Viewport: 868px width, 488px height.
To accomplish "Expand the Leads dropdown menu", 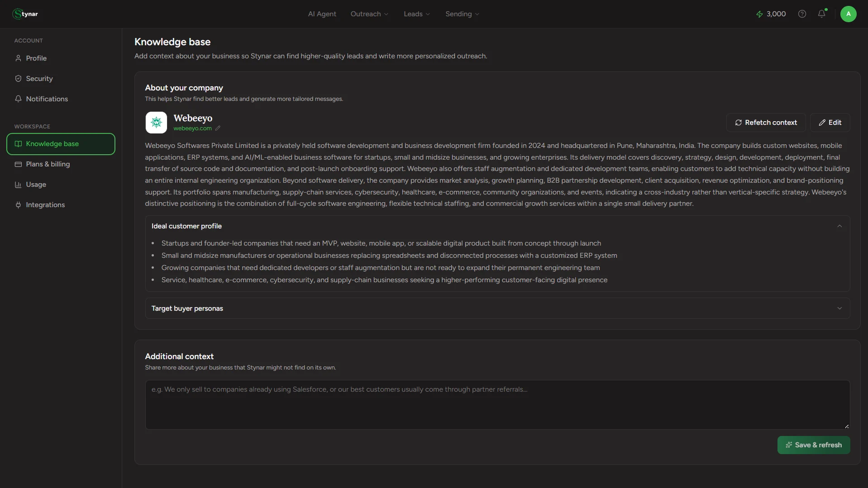I will pyautogui.click(x=417, y=14).
